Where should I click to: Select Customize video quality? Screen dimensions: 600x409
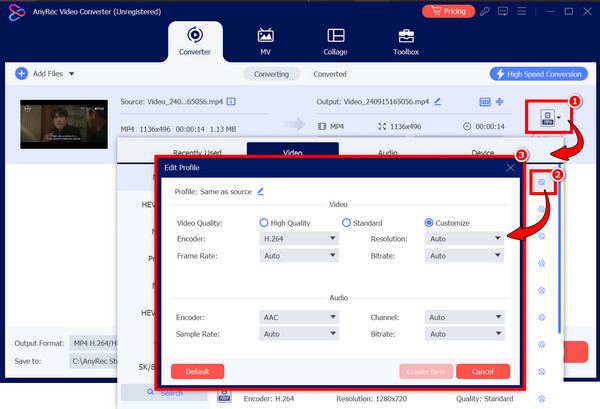429,223
